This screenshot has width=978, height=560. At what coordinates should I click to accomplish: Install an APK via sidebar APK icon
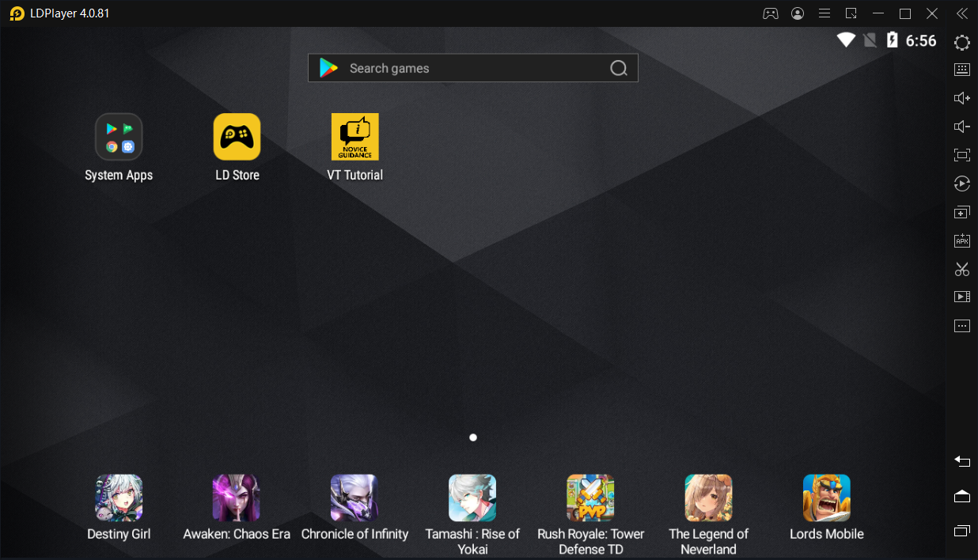962,240
